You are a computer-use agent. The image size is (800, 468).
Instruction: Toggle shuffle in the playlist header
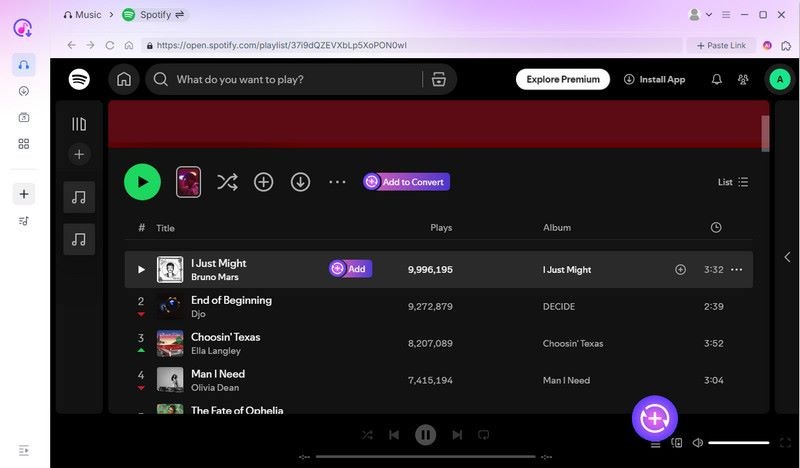click(x=227, y=182)
